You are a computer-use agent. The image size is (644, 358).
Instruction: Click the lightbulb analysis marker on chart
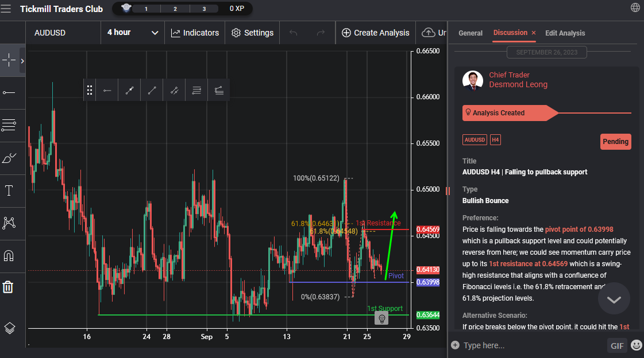point(381,318)
